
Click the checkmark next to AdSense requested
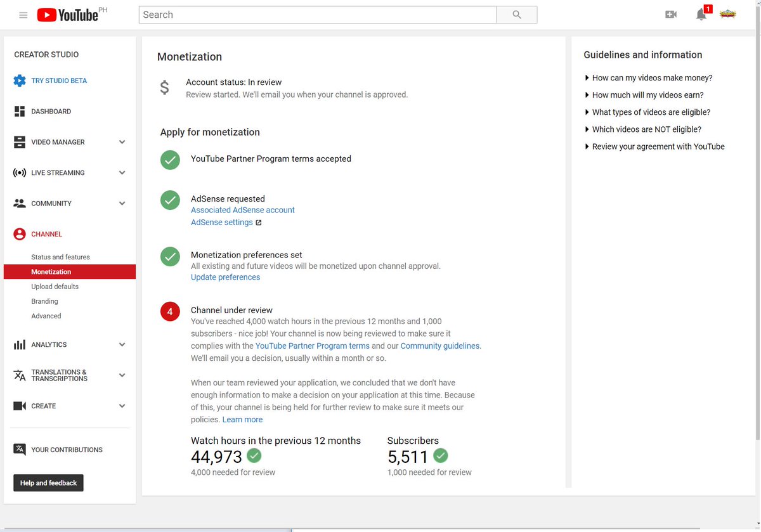point(170,200)
